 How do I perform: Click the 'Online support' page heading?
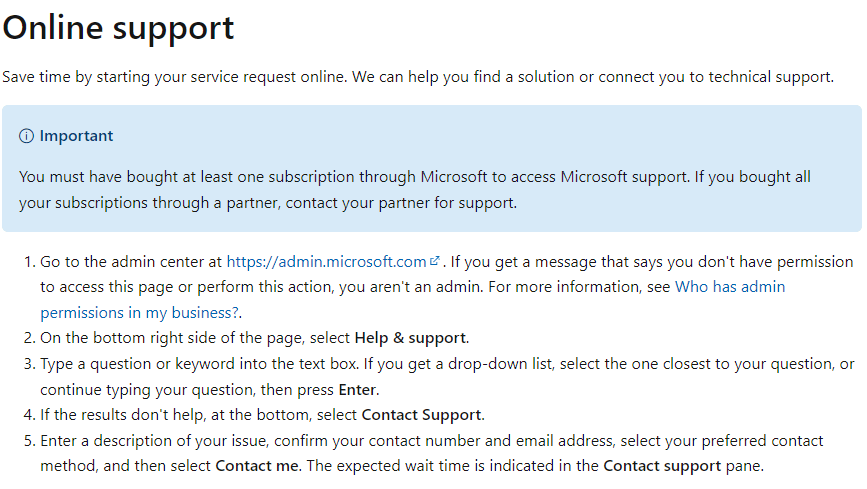[x=118, y=28]
